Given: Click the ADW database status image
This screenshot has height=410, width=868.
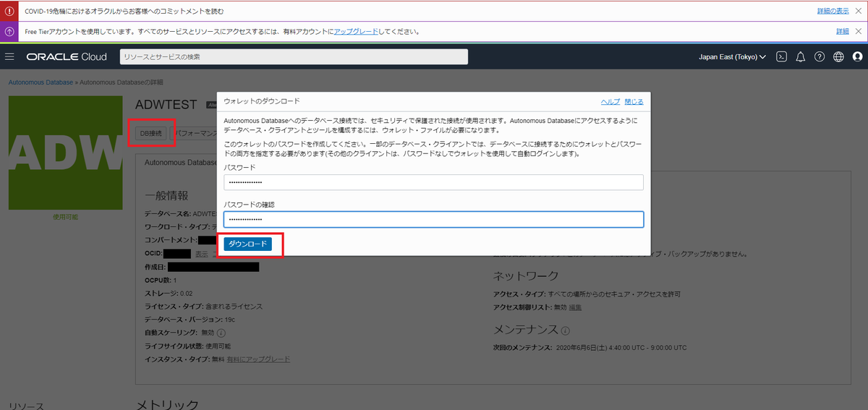Looking at the screenshot, I should (x=66, y=153).
